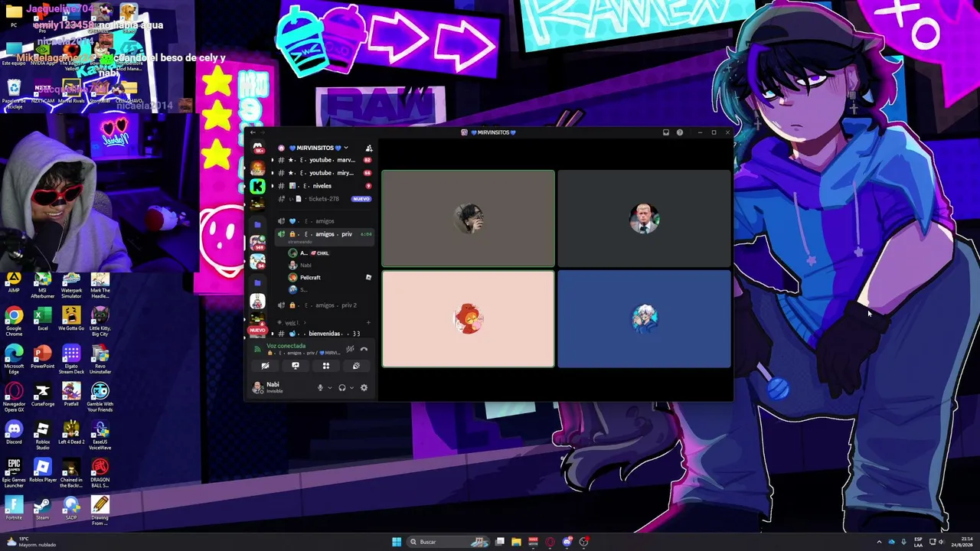
Task: Open microphone input options arrow
Action: [x=330, y=388]
